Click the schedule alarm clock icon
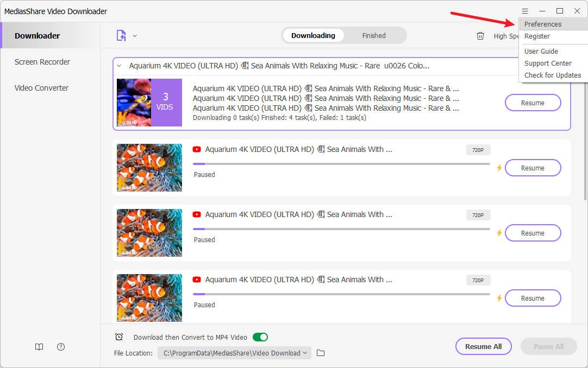588x368 pixels. click(119, 337)
